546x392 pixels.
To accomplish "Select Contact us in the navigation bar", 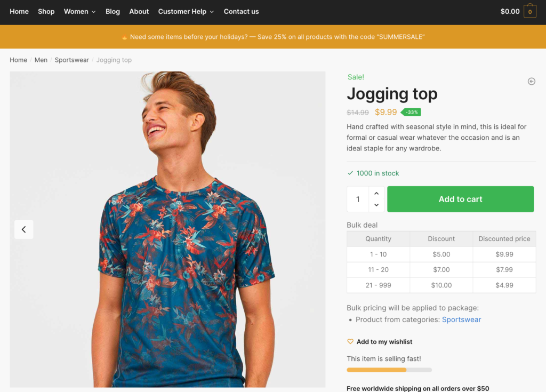I will click(x=241, y=11).
